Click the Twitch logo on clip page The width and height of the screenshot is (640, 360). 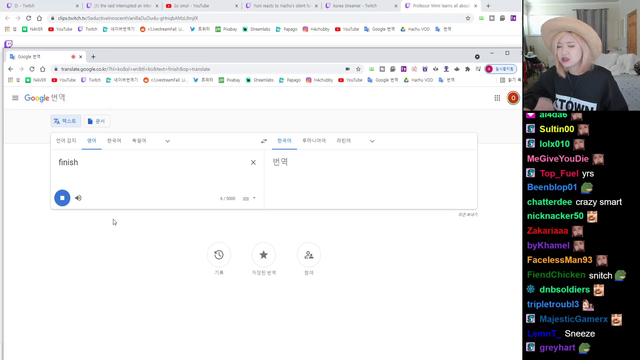(x=9, y=43)
